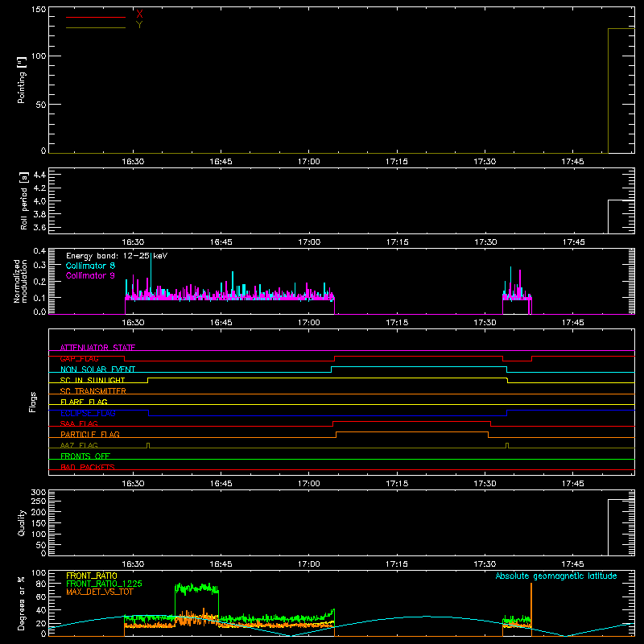The image size is (644, 644).
Task: Click the 'Roll period [s]' axis title
Action: click(24, 200)
